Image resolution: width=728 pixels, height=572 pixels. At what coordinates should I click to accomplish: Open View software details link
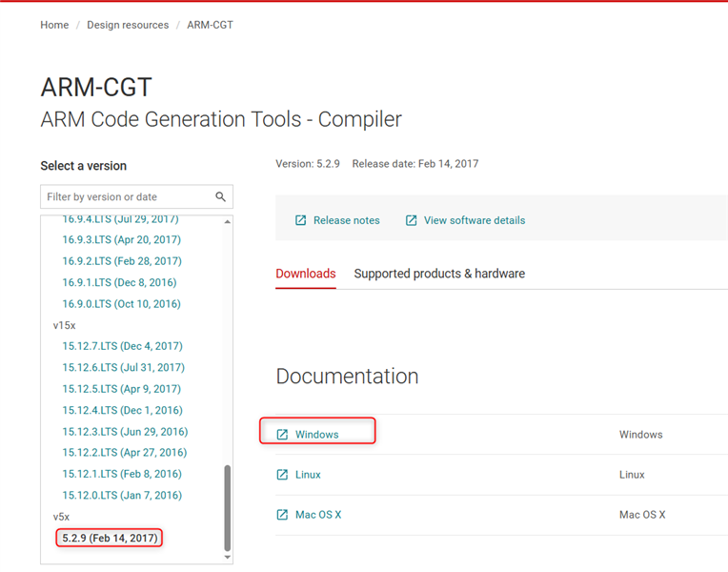point(475,220)
